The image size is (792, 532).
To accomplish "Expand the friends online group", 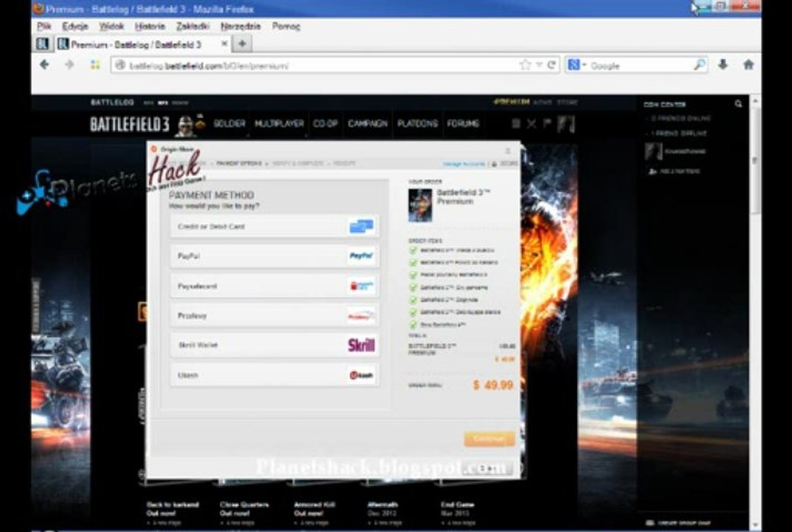I will pyautogui.click(x=680, y=119).
